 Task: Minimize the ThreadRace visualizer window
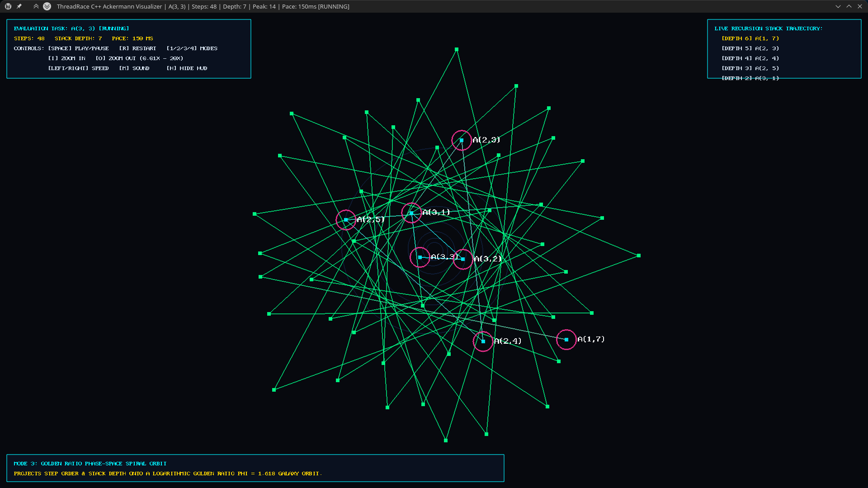(838, 6)
